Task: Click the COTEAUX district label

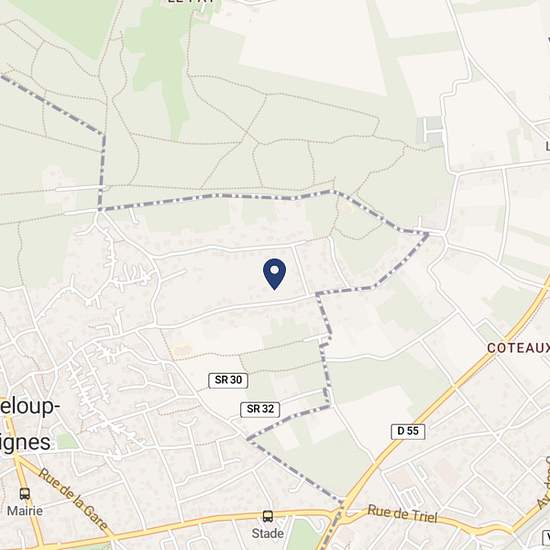Action: pyautogui.click(x=518, y=348)
